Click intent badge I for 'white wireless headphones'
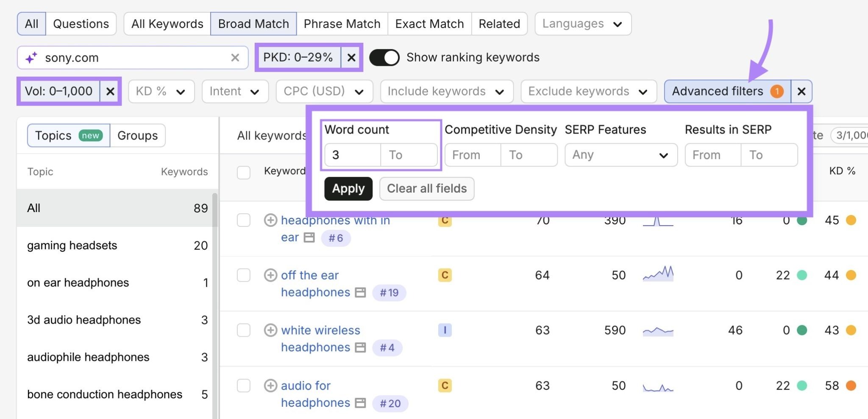The height and width of the screenshot is (419, 868). tap(445, 330)
